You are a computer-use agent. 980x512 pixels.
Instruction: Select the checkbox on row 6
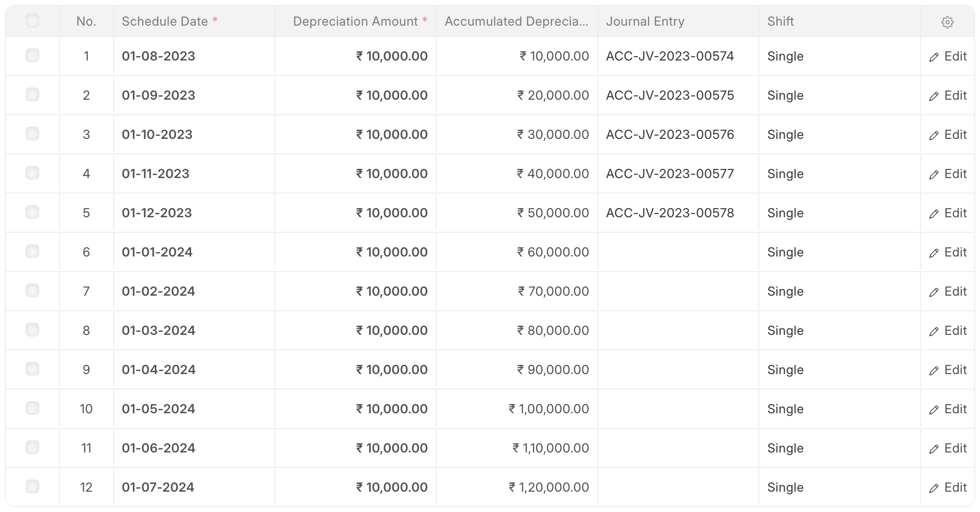pyautogui.click(x=32, y=251)
